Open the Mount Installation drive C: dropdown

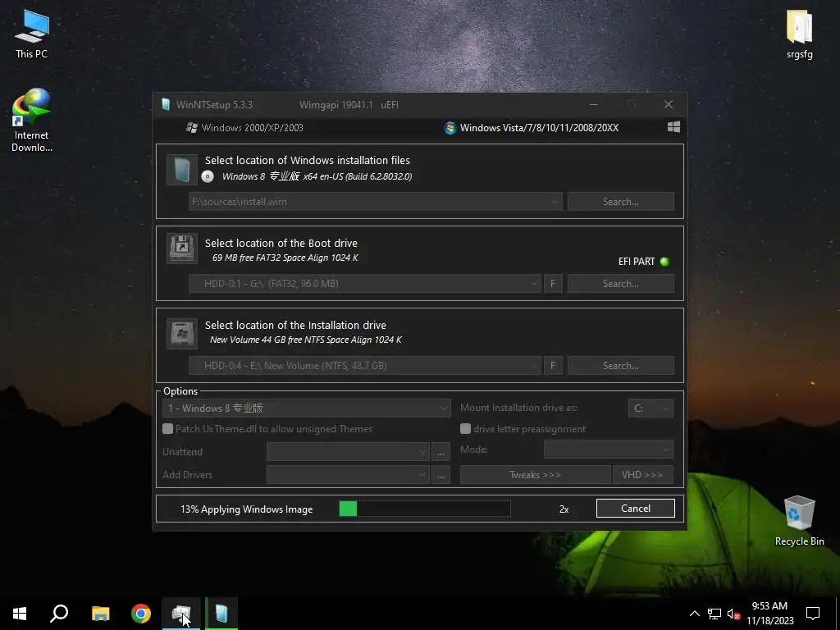point(651,409)
